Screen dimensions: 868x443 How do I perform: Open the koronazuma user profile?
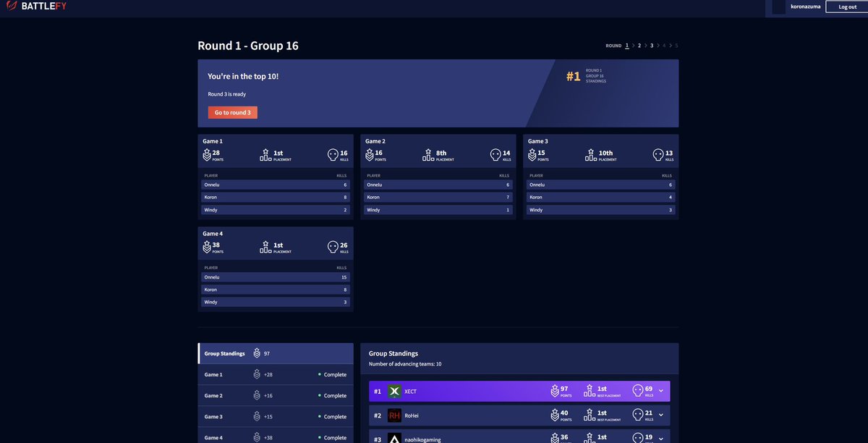[x=806, y=7]
